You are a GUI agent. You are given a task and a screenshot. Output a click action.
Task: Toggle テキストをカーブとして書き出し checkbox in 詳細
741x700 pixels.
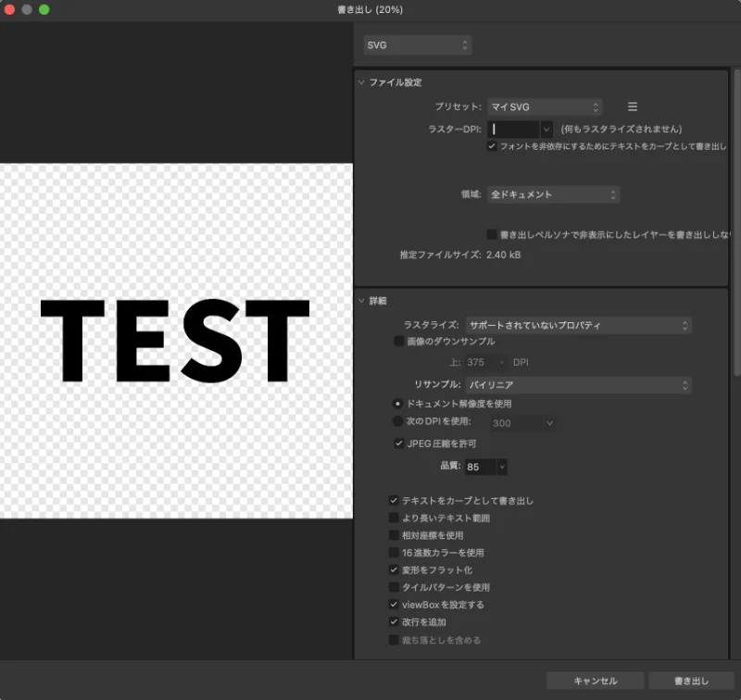click(x=394, y=500)
